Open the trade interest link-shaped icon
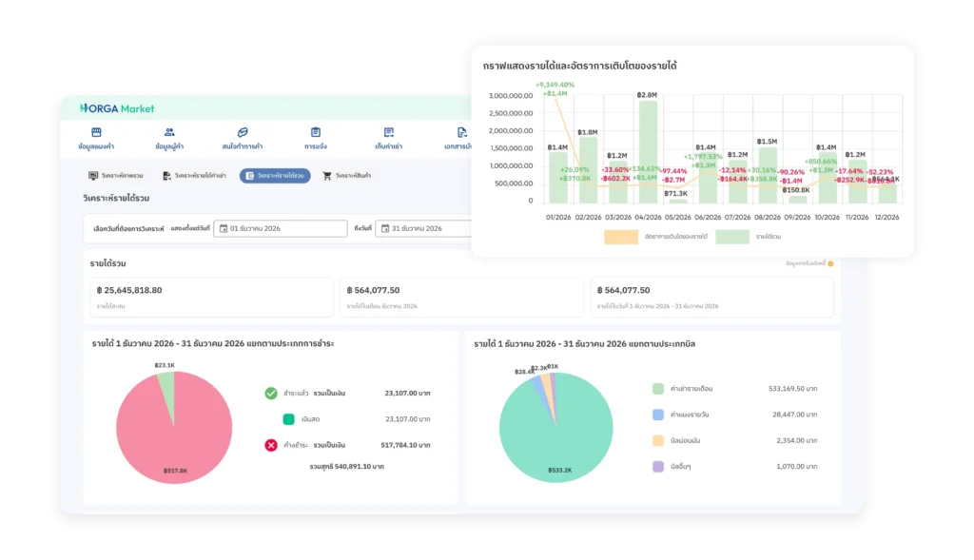 (x=243, y=132)
